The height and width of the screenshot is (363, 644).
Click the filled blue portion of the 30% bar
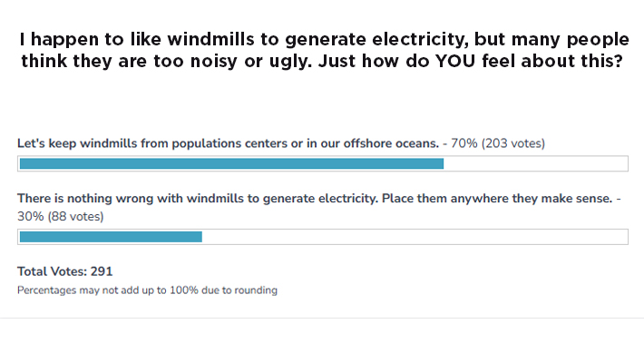coord(111,237)
